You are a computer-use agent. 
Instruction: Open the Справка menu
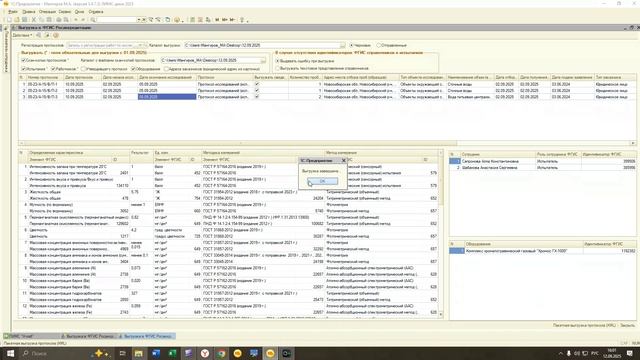[96, 12]
